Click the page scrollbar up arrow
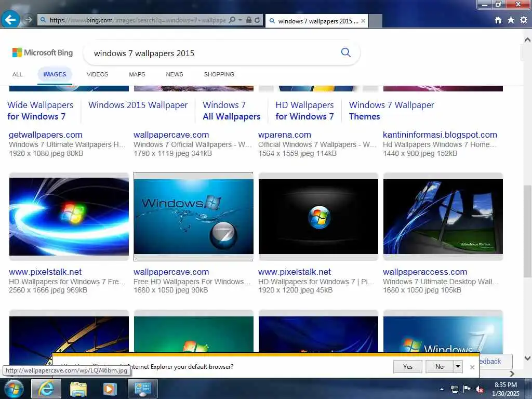Image resolution: width=532 pixels, height=399 pixels. click(x=527, y=39)
